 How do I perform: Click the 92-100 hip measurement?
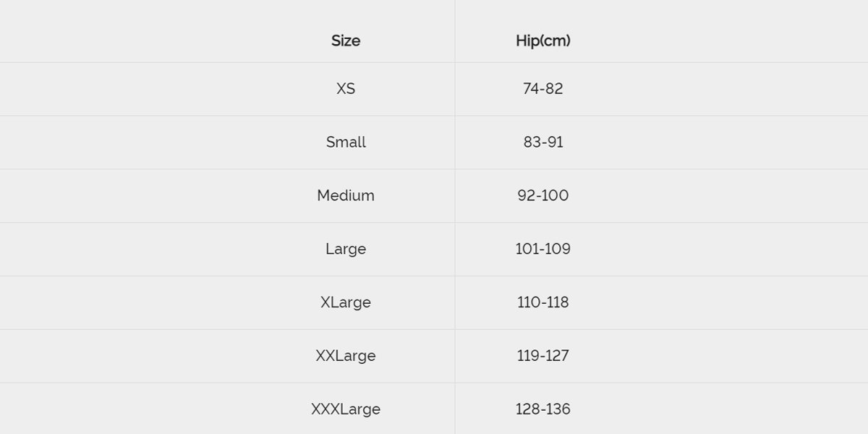542,196
